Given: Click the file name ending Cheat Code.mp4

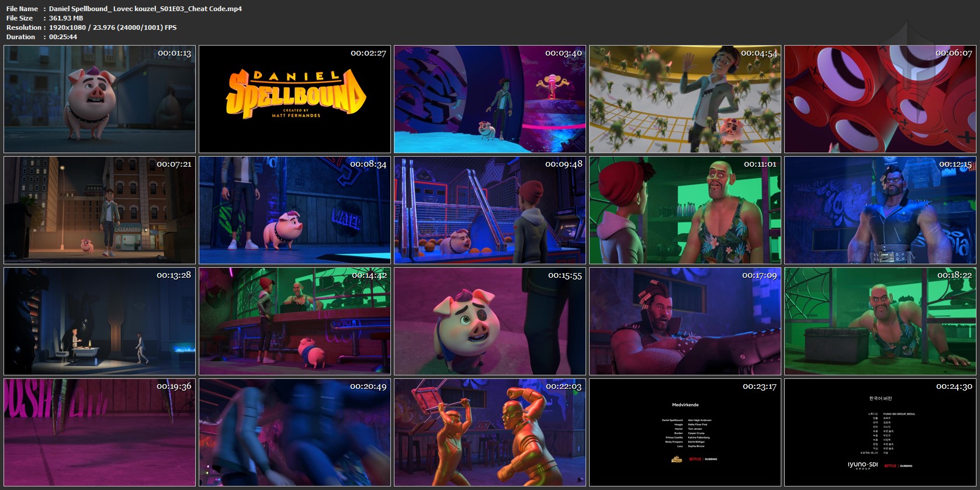Looking at the screenshot, I should tap(146, 9).
